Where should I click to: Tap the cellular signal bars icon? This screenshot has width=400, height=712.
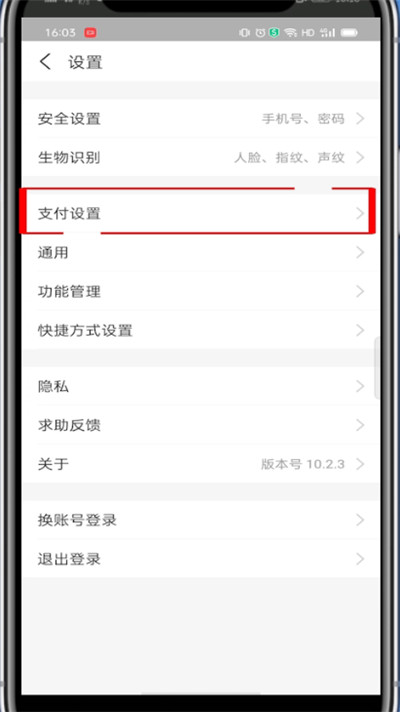(327, 33)
